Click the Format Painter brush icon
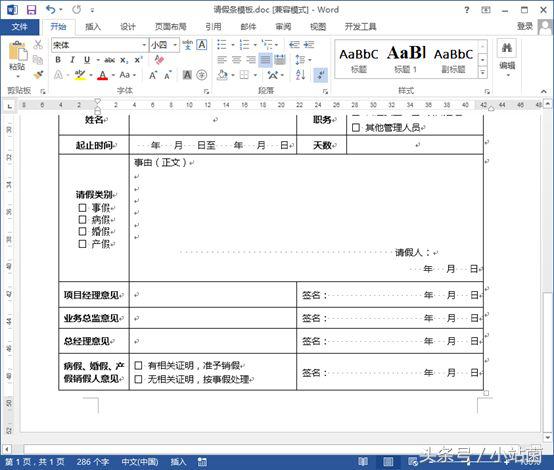 pyautogui.click(x=38, y=75)
